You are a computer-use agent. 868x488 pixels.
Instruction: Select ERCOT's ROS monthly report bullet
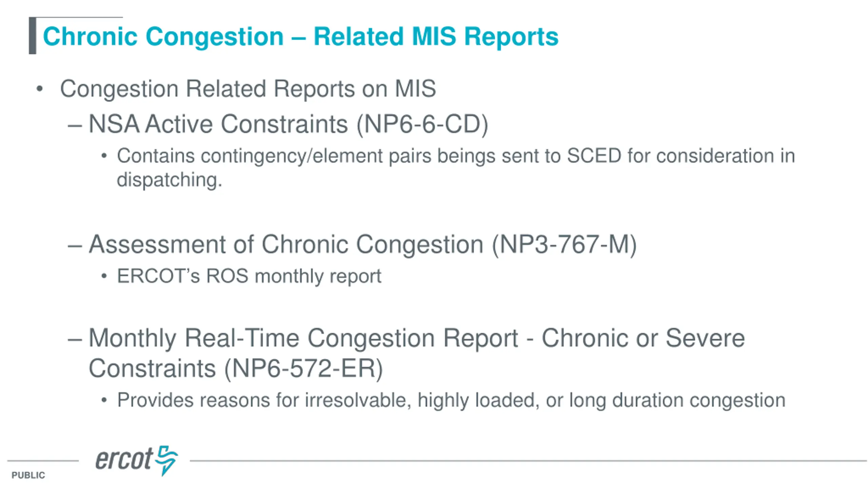[249, 276]
